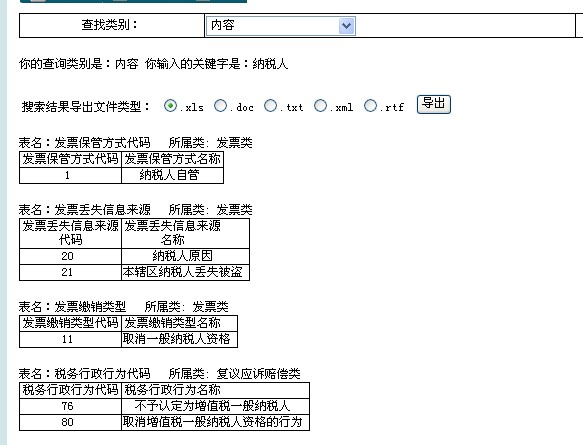Click the 本辖区纳税人丢失被盗 cell
Screen dimensions: 583x445
point(185,272)
